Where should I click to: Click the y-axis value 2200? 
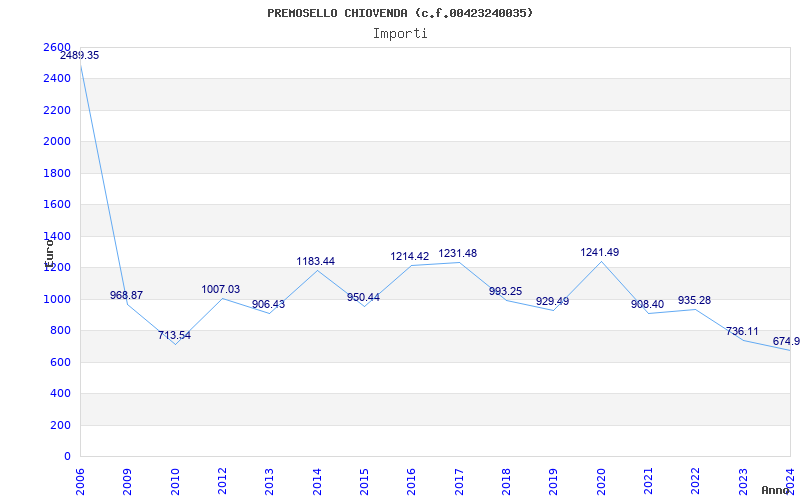pyautogui.click(x=57, y=110)
